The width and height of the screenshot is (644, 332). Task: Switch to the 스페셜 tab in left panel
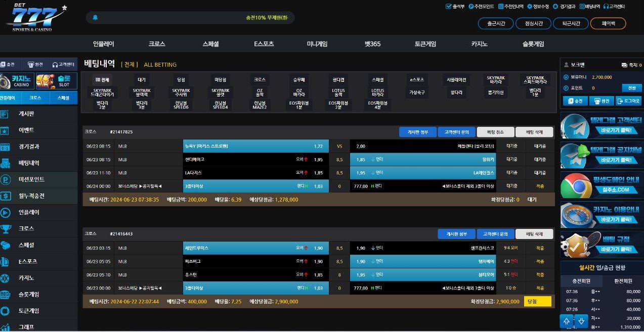coord(63,98)
